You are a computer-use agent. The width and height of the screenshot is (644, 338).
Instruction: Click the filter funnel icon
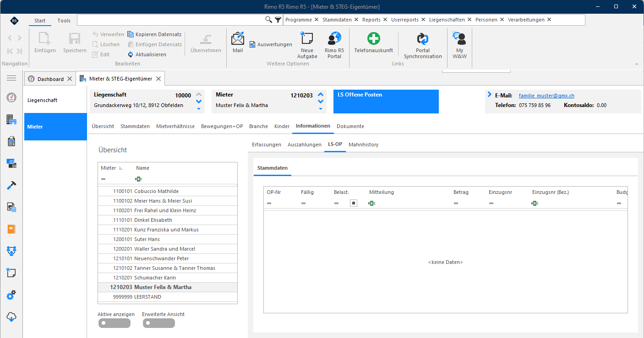(x=278, y=20)
